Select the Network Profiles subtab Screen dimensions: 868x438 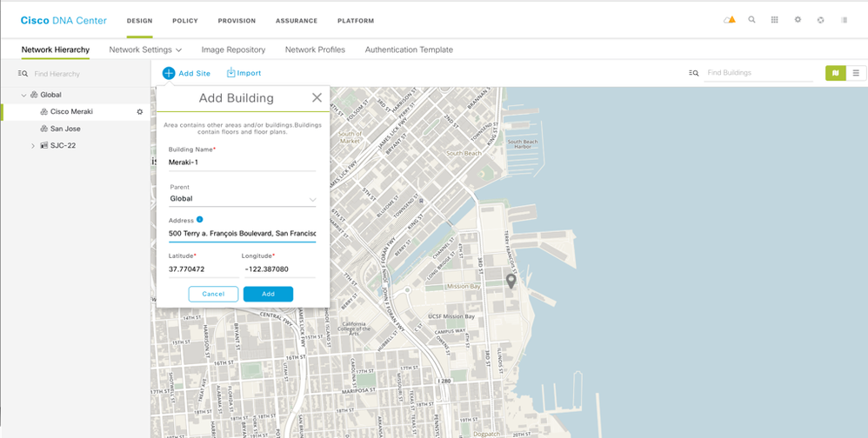click(x=315, y=50)
